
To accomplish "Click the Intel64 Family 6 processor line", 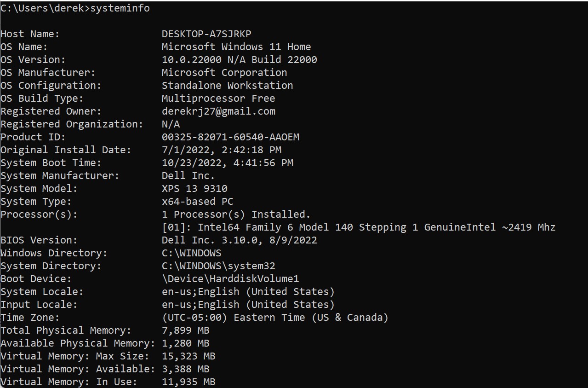I will click(x=359, y=227).
